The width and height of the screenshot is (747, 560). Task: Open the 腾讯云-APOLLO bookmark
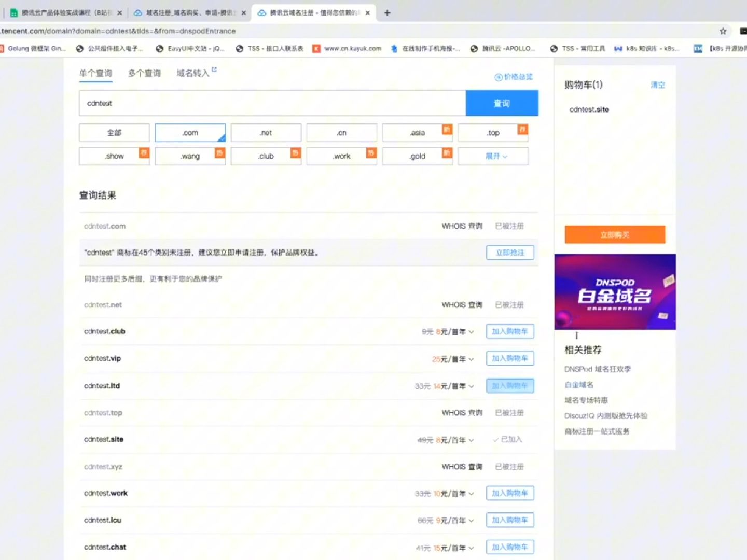[x=503, y=49]
